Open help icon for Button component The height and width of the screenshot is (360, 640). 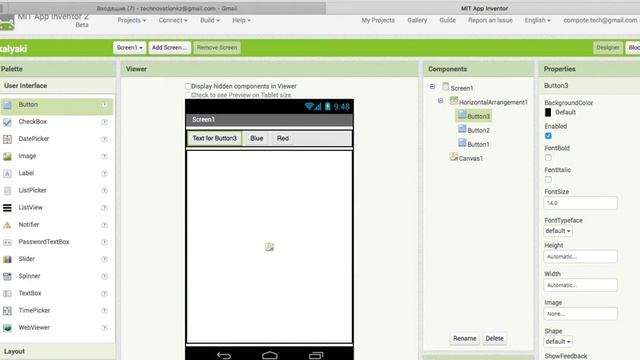point(104,105)
